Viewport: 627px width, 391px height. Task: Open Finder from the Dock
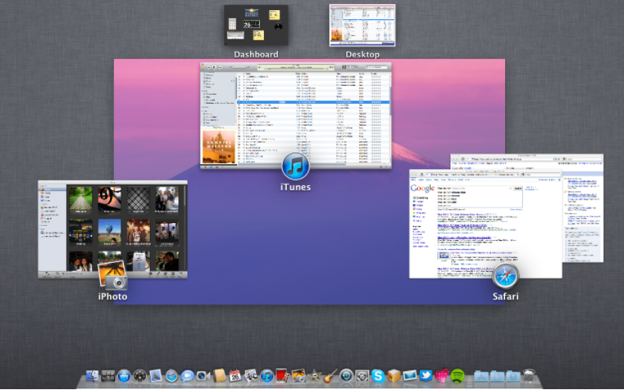[92, 376]
